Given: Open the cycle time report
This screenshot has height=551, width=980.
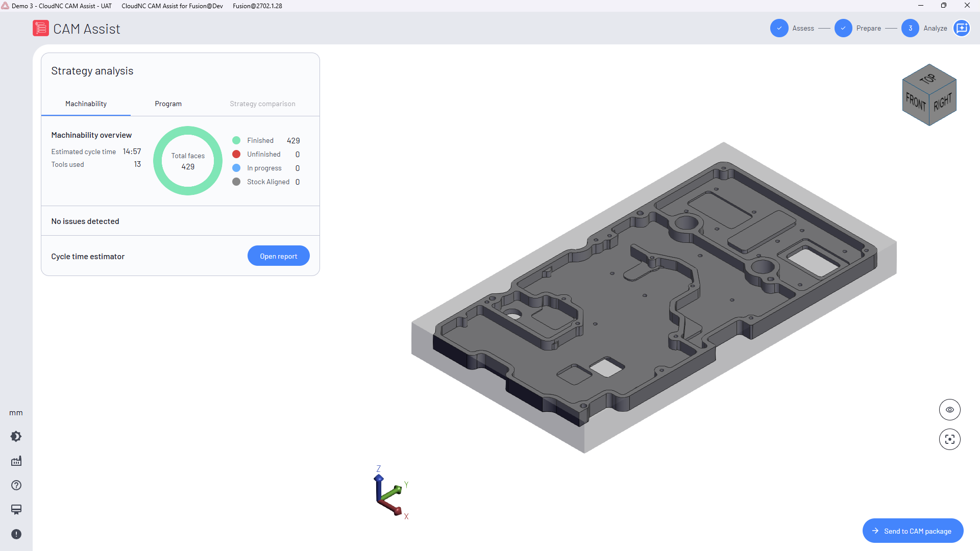Looking at the screenshot, I should point(279,256).
